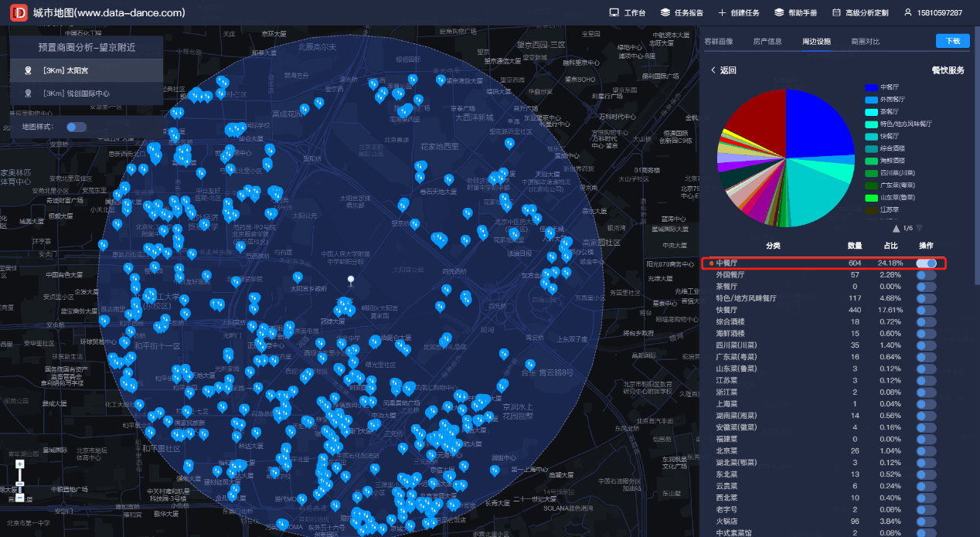Go to next legend page arrow
The image size is (980, 537).
click(919, 228)
